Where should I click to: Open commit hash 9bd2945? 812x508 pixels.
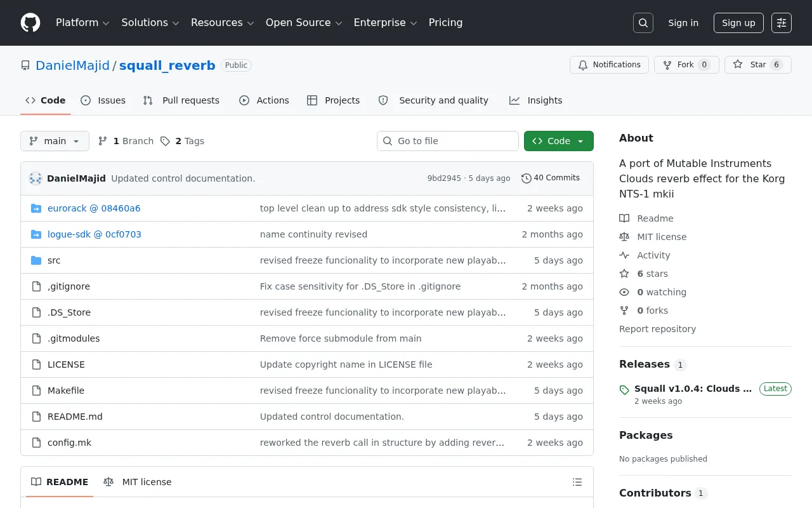[444, 178]
